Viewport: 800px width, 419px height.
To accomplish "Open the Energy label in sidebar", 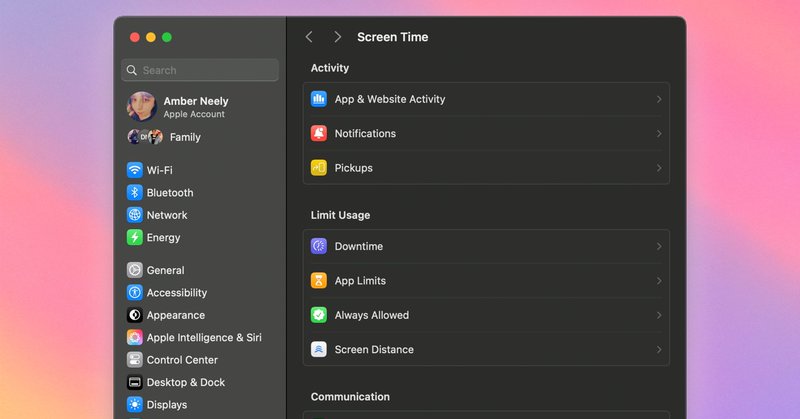I will 163,237.
